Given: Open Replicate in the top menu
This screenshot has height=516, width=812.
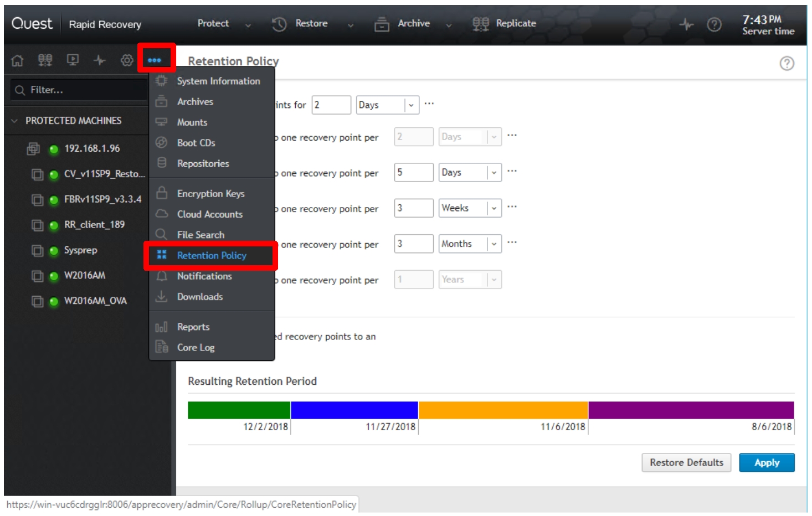Looking at the screenshot, I should [516, 23].
